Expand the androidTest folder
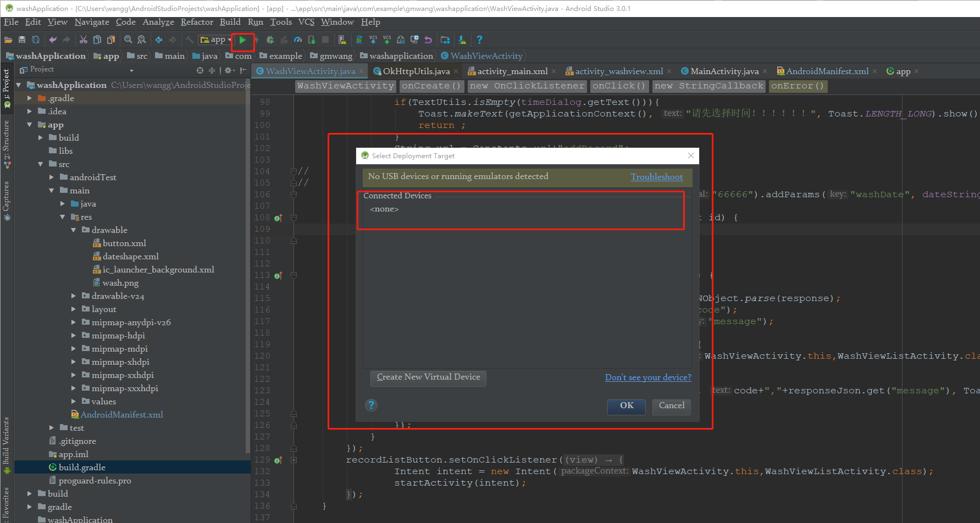 [52, 177]
